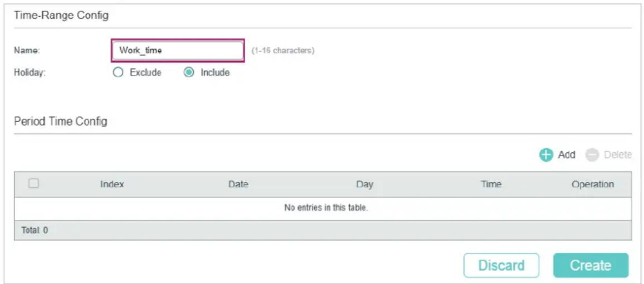Screen dimensions: 644x284
Task: Click the Day column header
Action: [365, 184]
